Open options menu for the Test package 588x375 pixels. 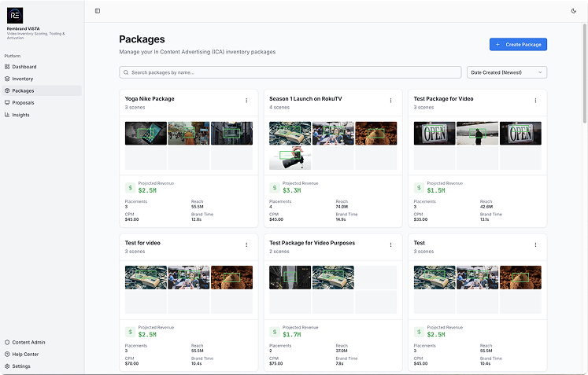click(535, 244)
